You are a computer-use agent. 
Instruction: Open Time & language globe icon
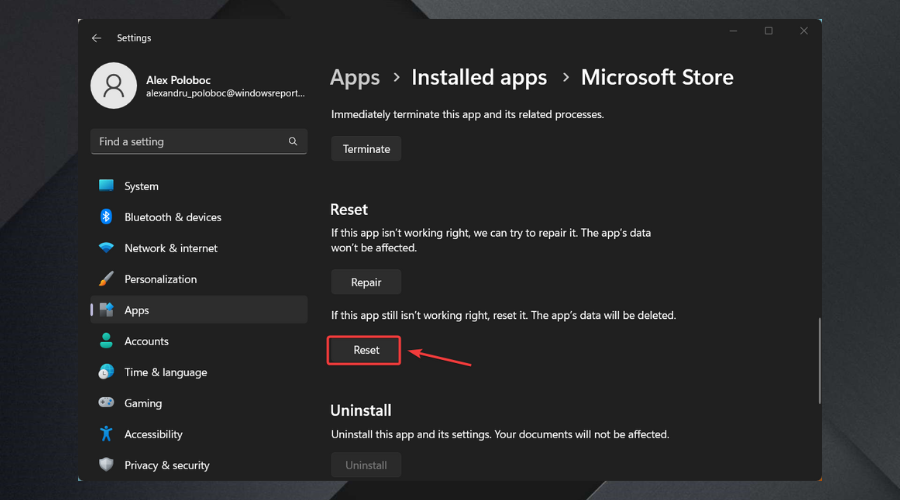tap(106, 372)
